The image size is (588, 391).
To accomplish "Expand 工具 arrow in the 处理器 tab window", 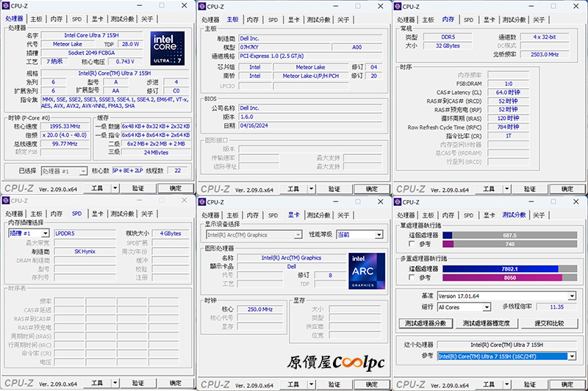I will (115, 188).
